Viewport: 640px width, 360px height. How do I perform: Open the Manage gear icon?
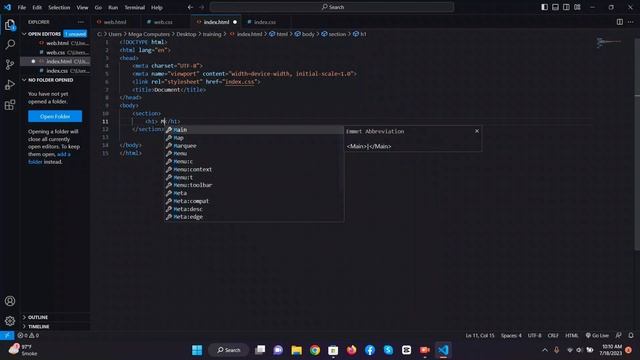(10, 321)
